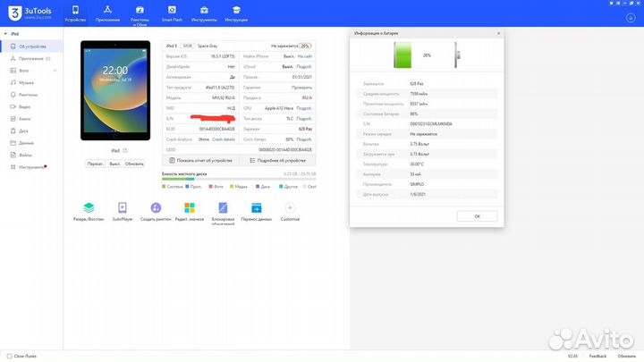Edit the iPad name with the pencil icon

point(125,151)
